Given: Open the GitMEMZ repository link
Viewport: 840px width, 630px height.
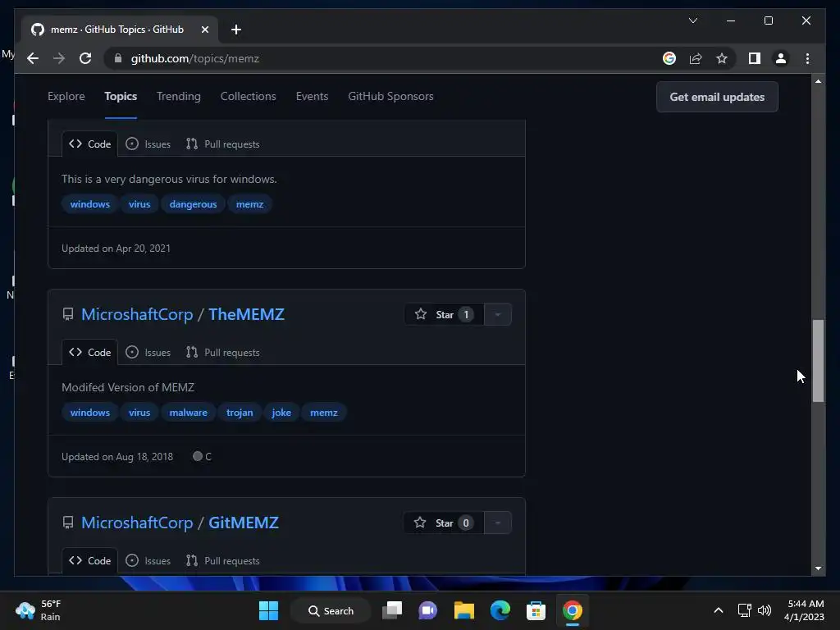Looking at the screenshot, I should pyautogui.click(x=243, y=523).
